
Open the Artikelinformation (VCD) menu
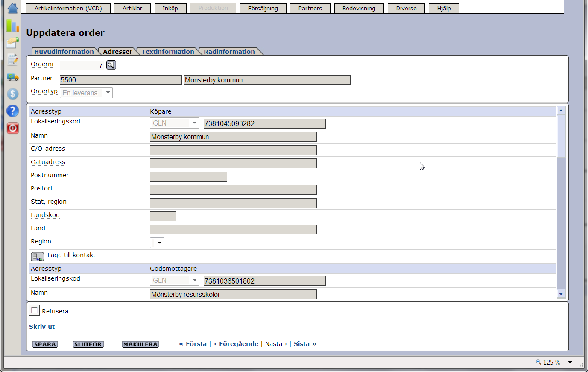click(x=68, y=8)
